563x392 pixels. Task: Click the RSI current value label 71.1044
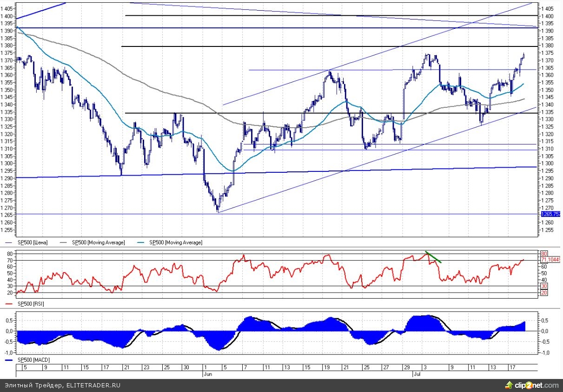pyautogui.click(x=551, y=260)
